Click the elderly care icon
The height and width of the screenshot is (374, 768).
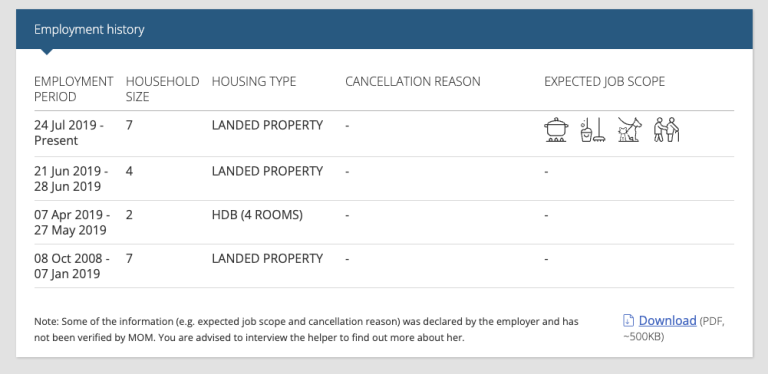[x=667, y=130]
